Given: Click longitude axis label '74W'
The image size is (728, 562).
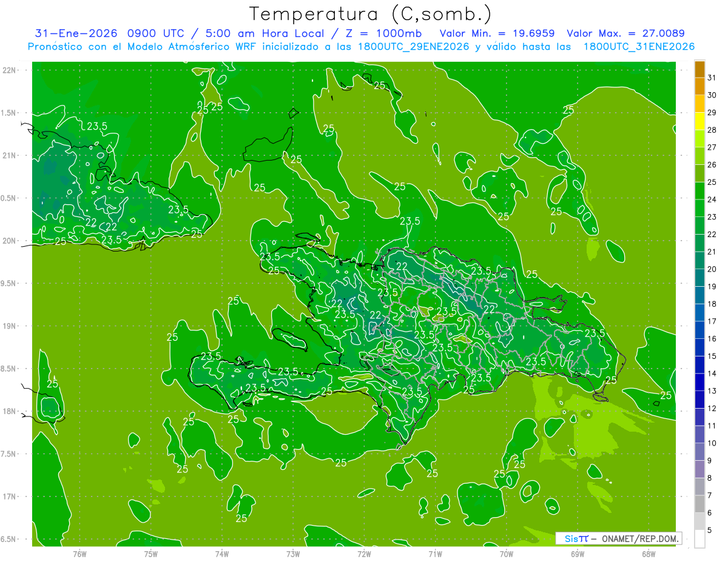Looking at the screenshot, I should click(x=222, y=554).
